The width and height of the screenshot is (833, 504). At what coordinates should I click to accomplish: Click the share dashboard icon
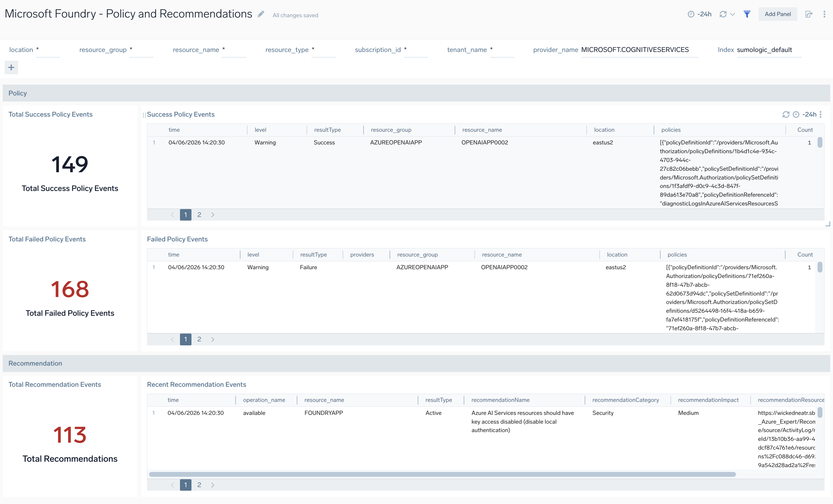pos(809,14)
